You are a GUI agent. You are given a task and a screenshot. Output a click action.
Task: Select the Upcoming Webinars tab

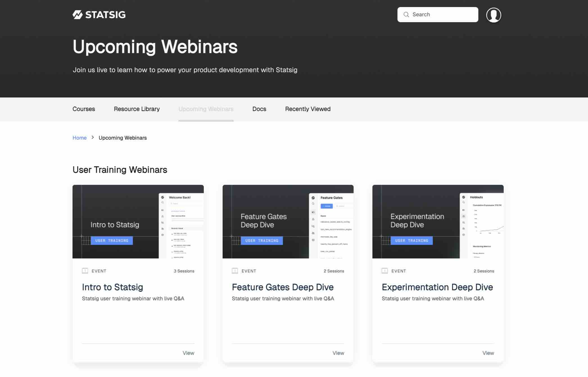(206, 109)
